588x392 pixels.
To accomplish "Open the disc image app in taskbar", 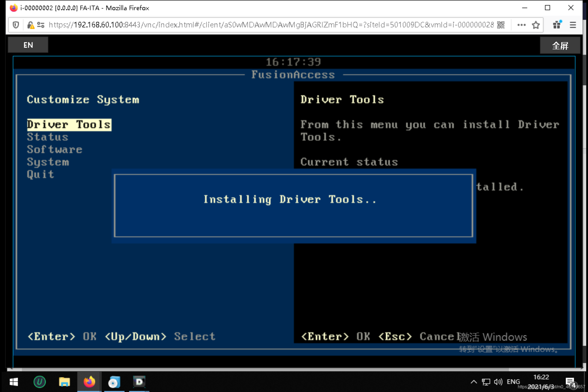I will pyautogui.click(x=114, y=382).
